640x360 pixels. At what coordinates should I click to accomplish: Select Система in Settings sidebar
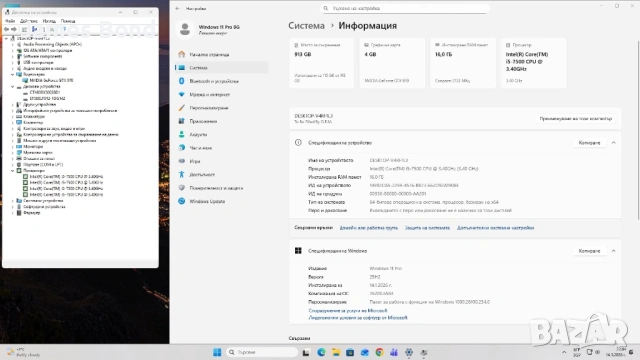(x=222, y=68)
